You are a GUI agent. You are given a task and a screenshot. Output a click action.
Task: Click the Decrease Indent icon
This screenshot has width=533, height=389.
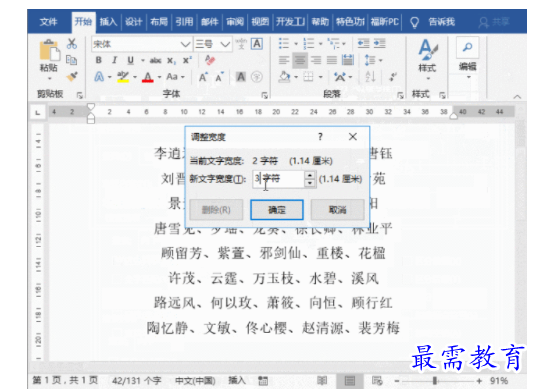coord(363,44)
